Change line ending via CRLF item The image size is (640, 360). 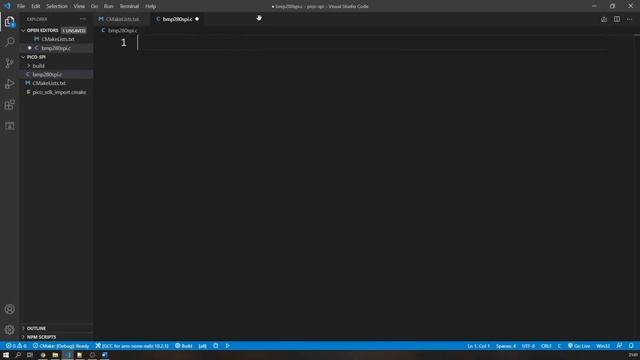coord(546,346)
